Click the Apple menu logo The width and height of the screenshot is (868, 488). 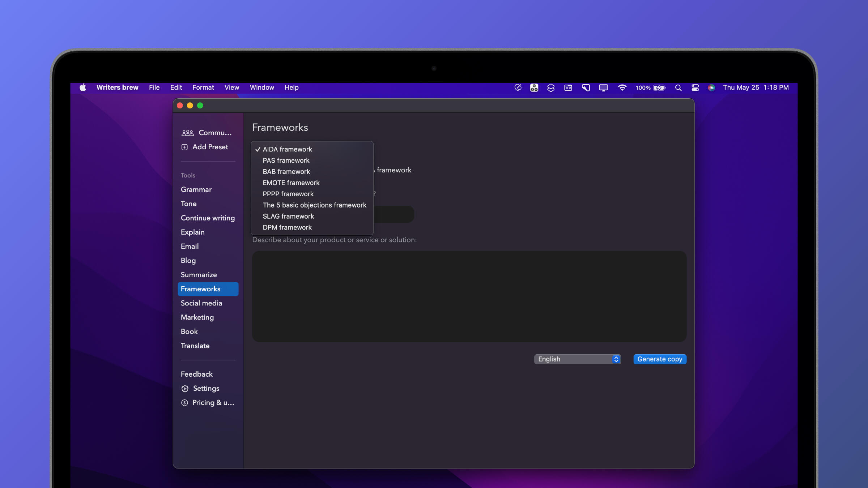coord(83,87)
